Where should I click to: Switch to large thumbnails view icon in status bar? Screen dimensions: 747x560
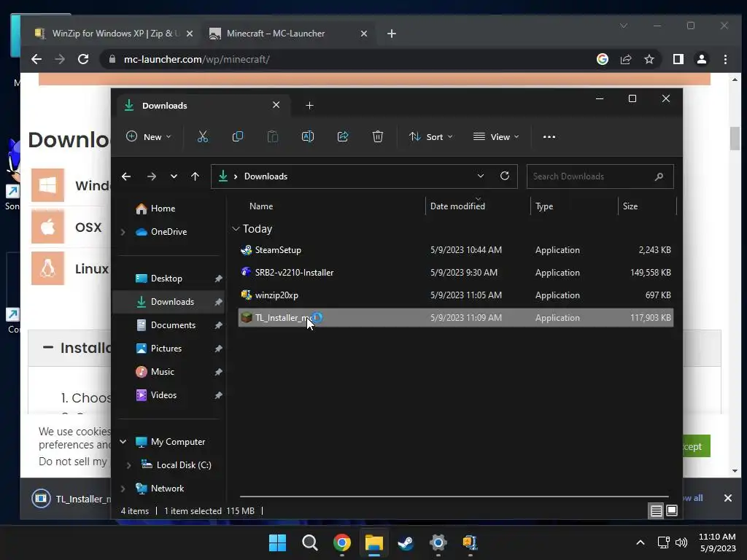pos(672,511)
